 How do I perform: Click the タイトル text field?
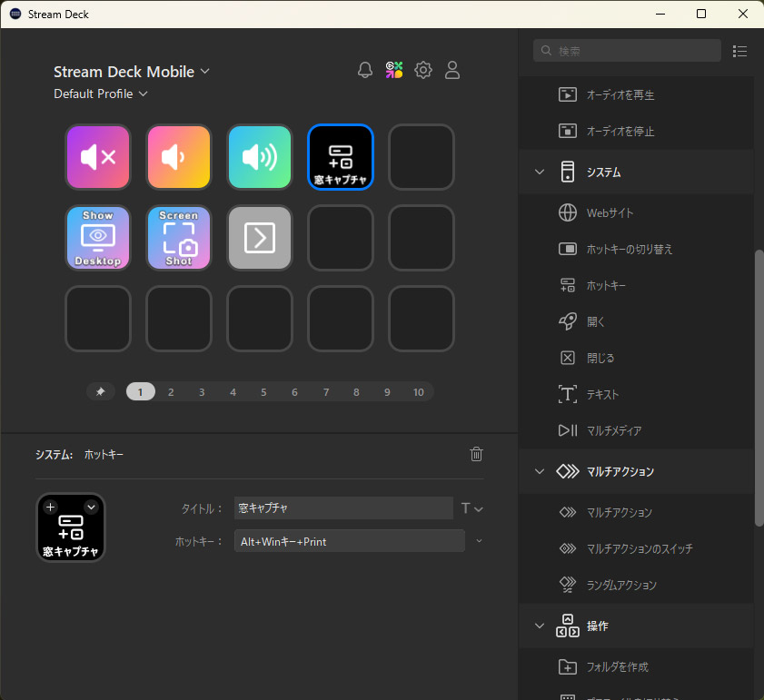point(343,508)
